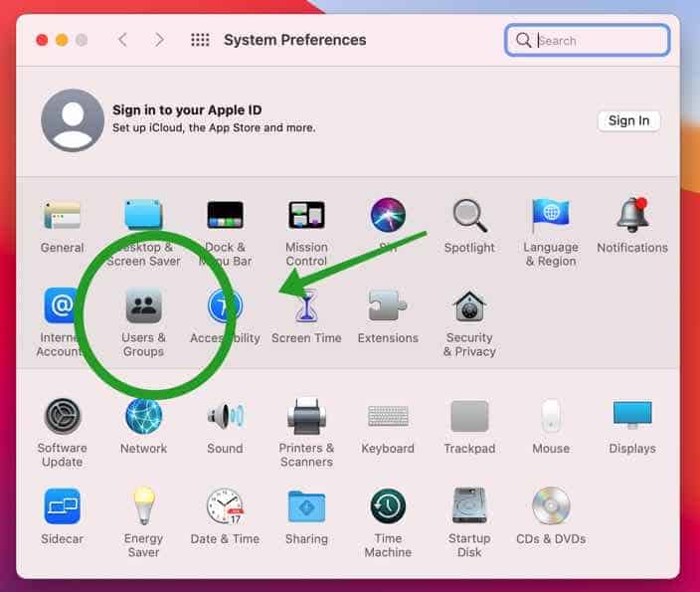
Task: Open Sidecar preferences
Action: [x=62, y=506]
